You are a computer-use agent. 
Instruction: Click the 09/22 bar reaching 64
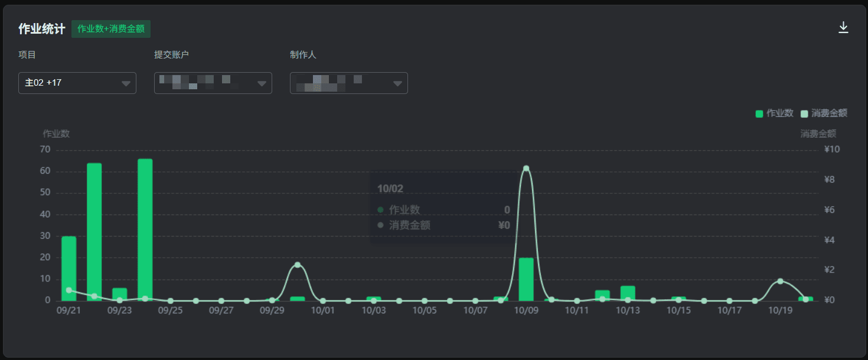94,232
